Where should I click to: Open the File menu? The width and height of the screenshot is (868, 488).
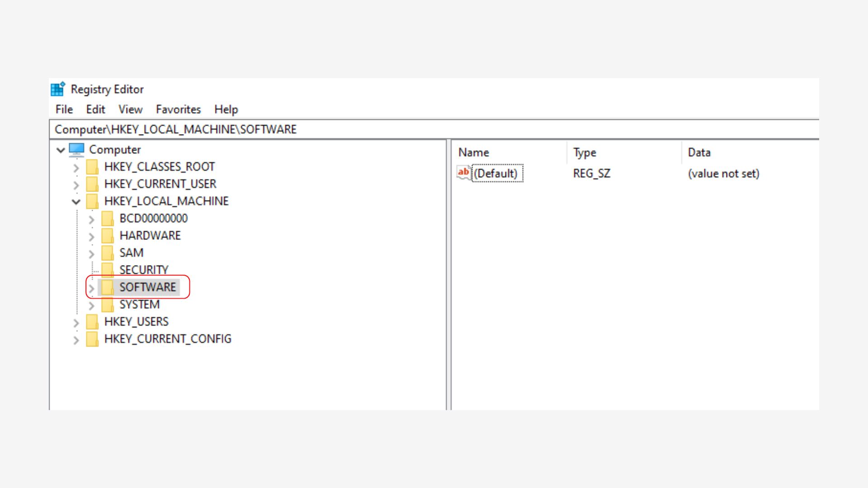coord(64,109)
